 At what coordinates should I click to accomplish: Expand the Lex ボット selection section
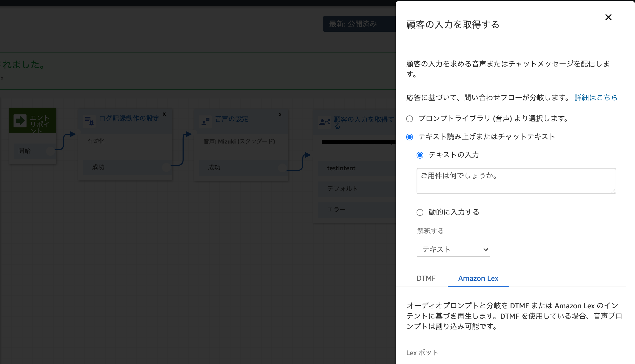tap(422, 353)
